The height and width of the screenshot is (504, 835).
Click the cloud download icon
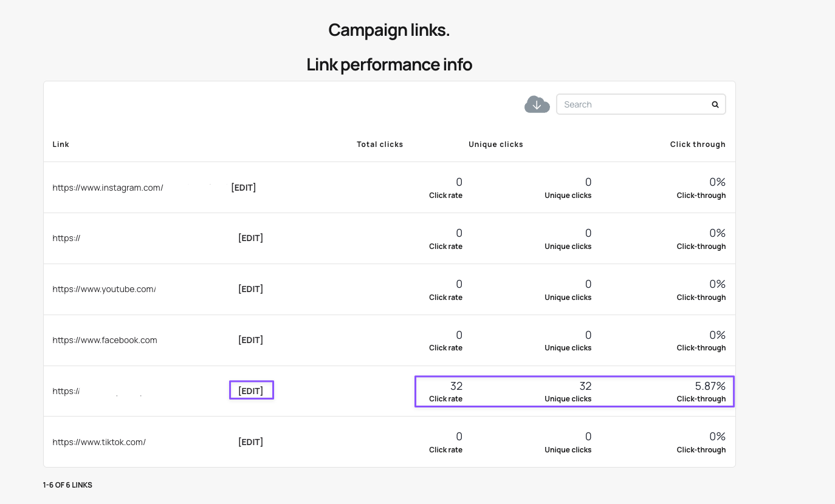[x=537, y=104]
